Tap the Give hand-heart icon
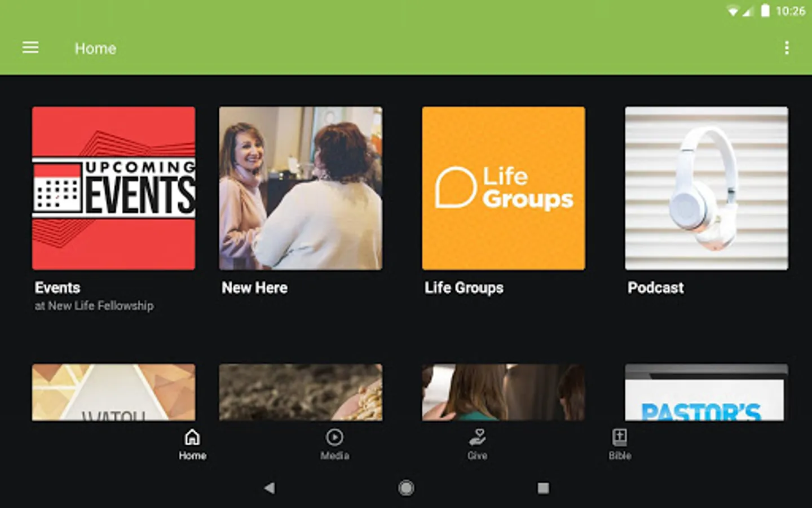 coord(478,437)
